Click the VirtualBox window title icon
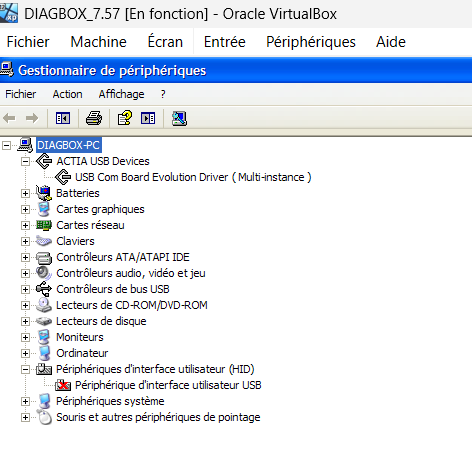 tap(9, 13)
